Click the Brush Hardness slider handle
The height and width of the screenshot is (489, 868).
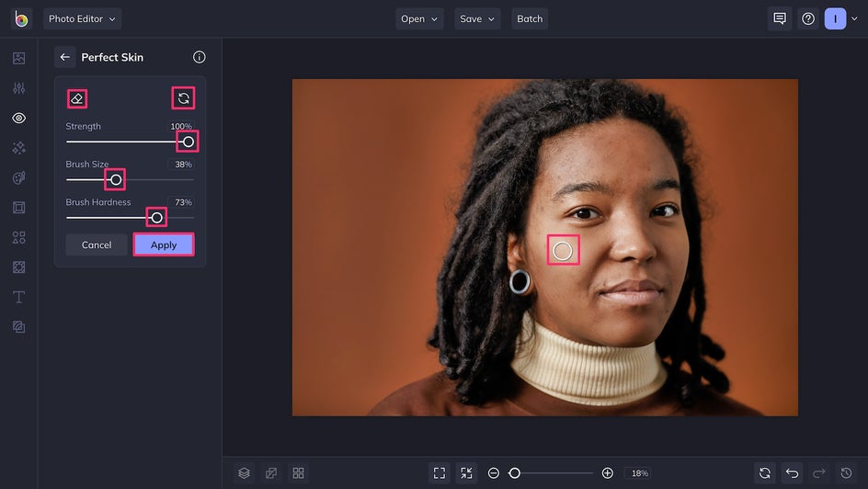(156, 218)
